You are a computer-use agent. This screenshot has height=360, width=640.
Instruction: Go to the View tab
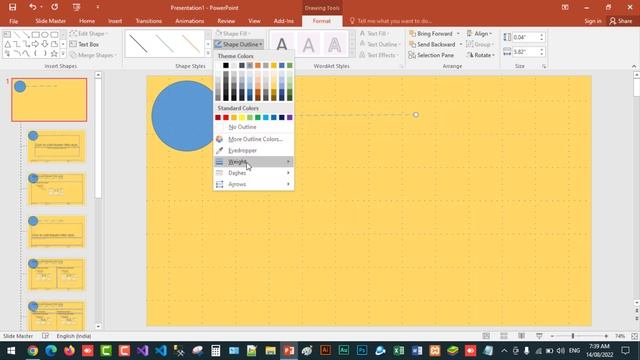[x=254, y=21]
